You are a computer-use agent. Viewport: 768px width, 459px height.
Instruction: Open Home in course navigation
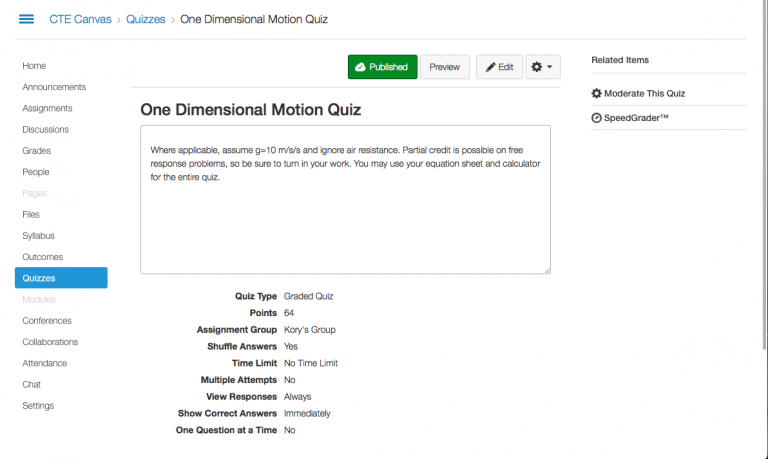point(34,66)
